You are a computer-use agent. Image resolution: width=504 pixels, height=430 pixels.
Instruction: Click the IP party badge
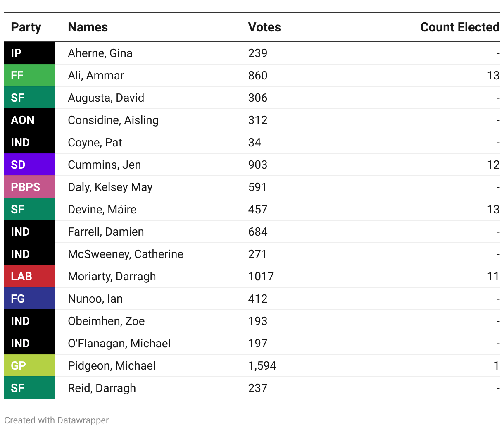point(29,53)
